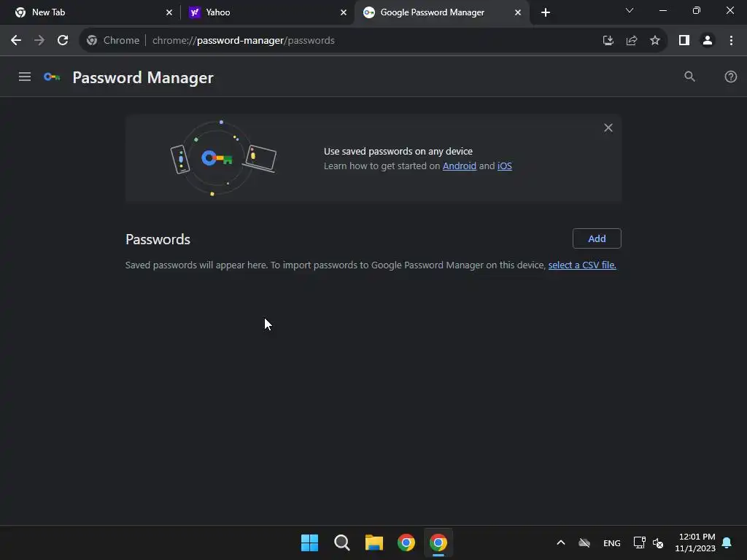The image size is (747, 560).
Task: Open File Explorer from the taskbar
Action: [x=374, y=542]
